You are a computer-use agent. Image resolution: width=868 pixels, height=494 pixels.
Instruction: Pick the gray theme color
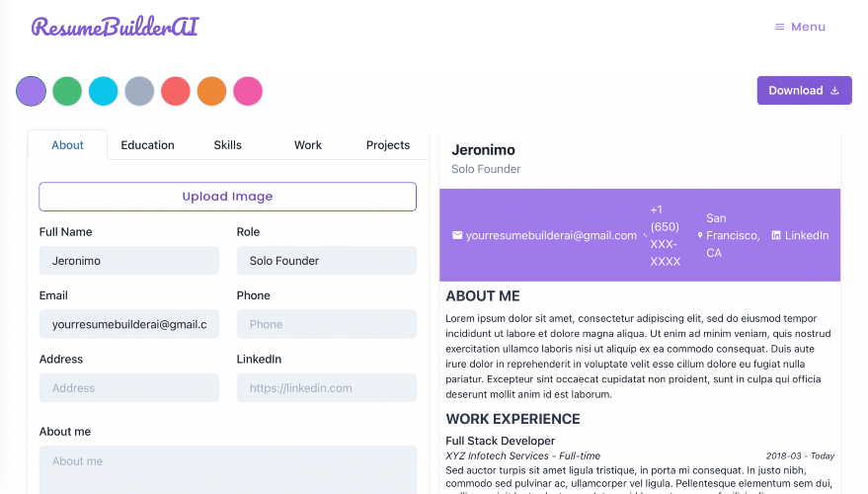(139, 91)
